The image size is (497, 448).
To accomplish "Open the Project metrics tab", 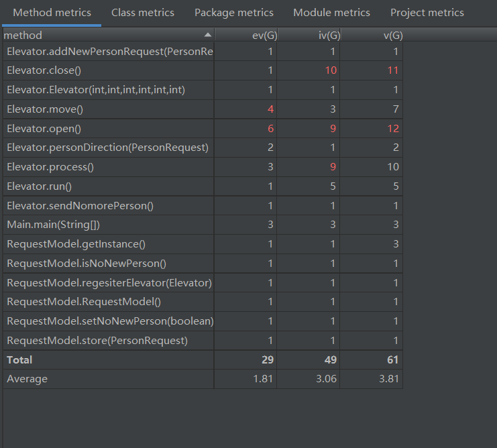I will pyautogui.click(x=427, y=13).
